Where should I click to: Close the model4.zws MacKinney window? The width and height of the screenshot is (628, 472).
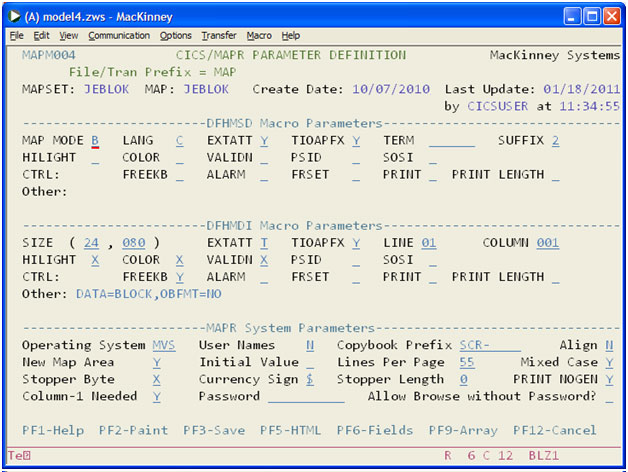click(612, 17)
